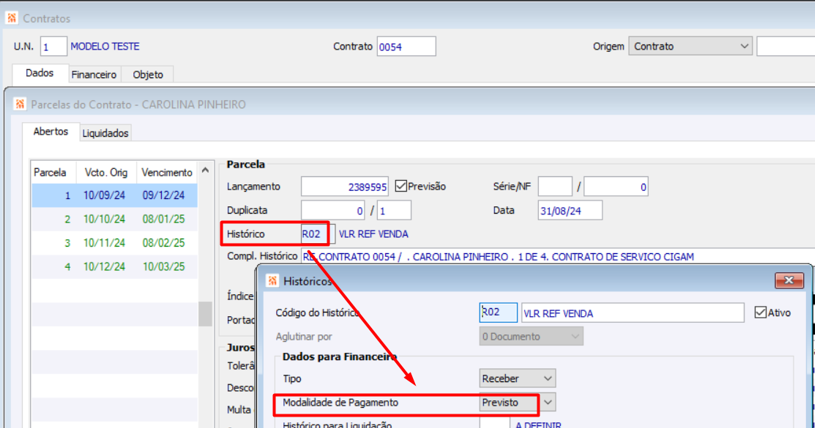Click the original due date 10/10/24
Screen dimensions: 815x428
click(104, 219)
